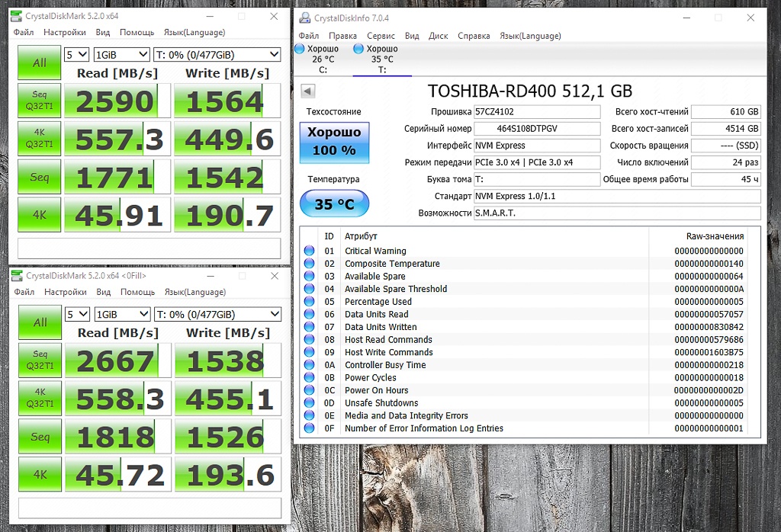Run All tests in 0Fill CrystalDiskMark
781x532 pixels.
tap(40, 322)
